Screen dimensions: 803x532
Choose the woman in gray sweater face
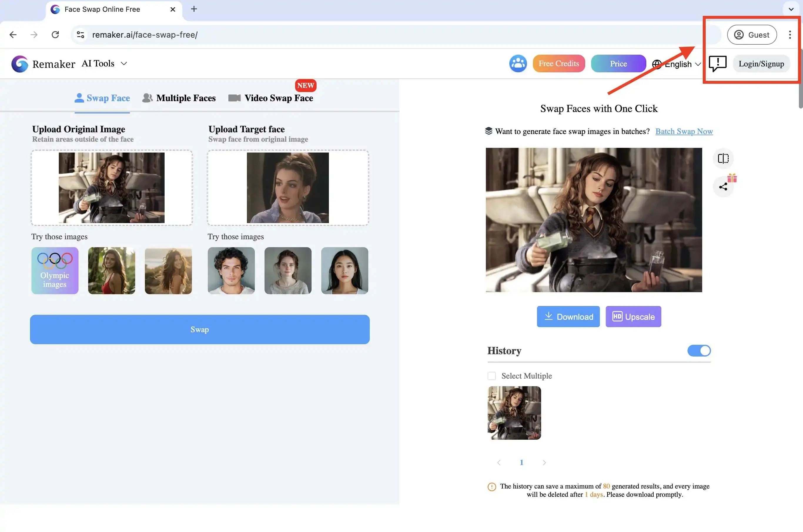tap(288, 270)
